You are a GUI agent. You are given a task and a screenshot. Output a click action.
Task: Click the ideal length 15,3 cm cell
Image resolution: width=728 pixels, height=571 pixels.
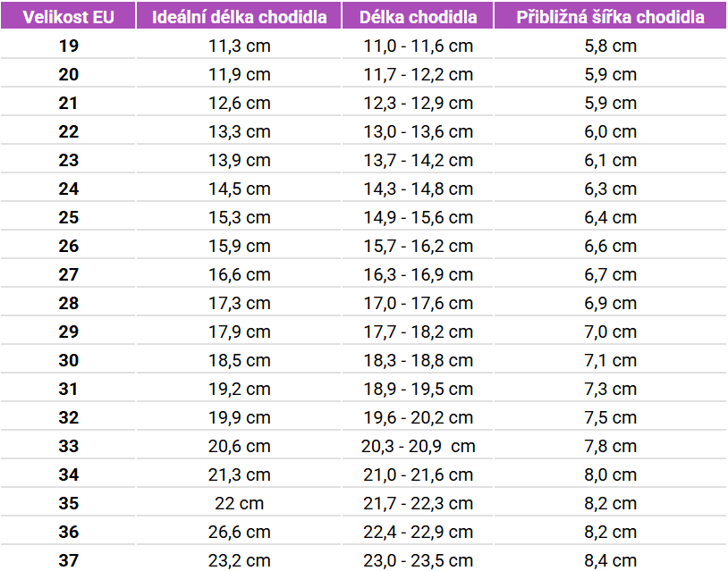coord(239,217)
